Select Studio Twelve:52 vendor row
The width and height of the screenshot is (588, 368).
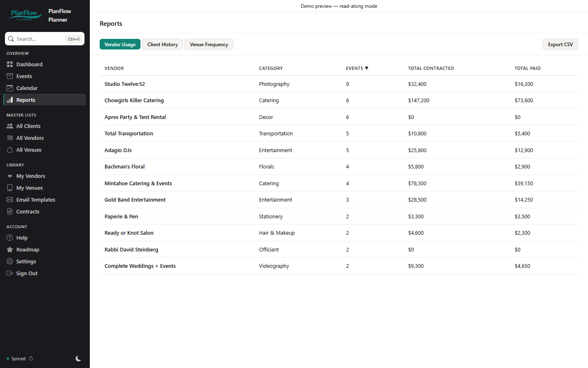click(339, 84)
